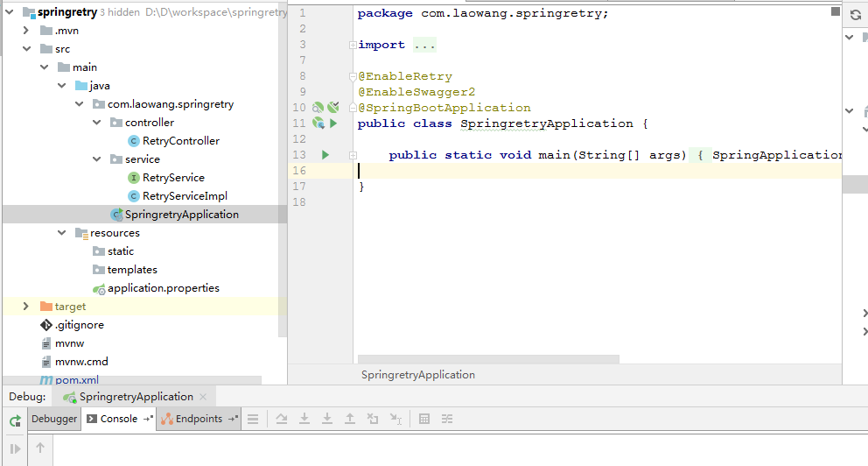
Task: Click the Evaluate Expression calculator icon
Action: click(x=424, y=420)
